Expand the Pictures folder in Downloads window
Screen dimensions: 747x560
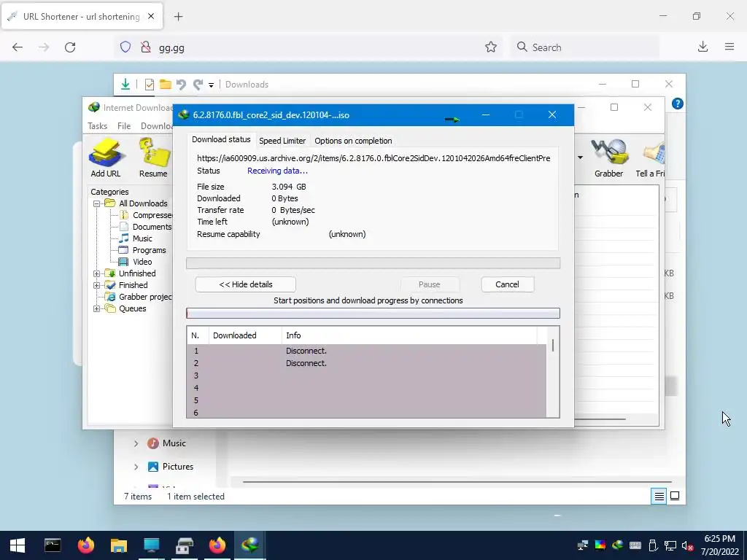coord(136,467)
